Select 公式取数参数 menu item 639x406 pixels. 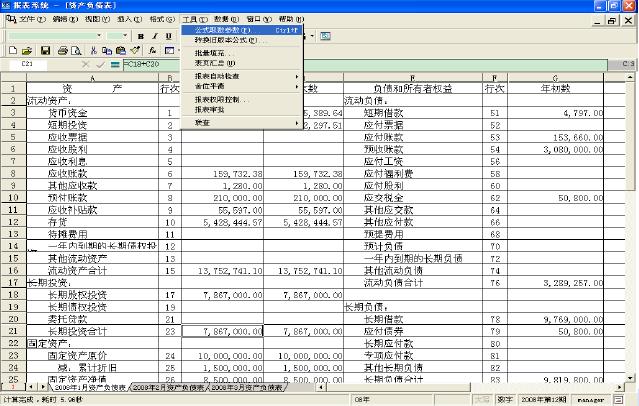pyautogui.click(x=242, y=30)
